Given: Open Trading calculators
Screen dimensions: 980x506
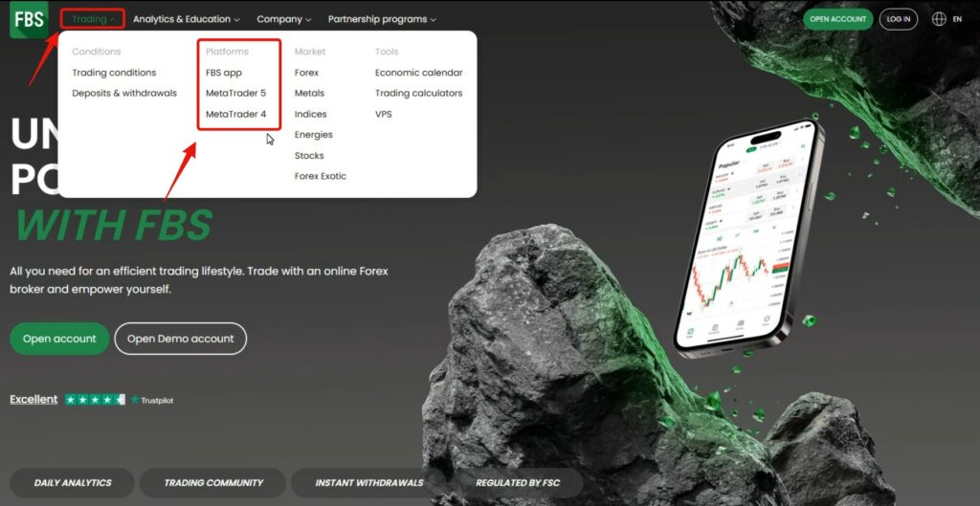Looking at the screenshot, I should coord(418,94).
